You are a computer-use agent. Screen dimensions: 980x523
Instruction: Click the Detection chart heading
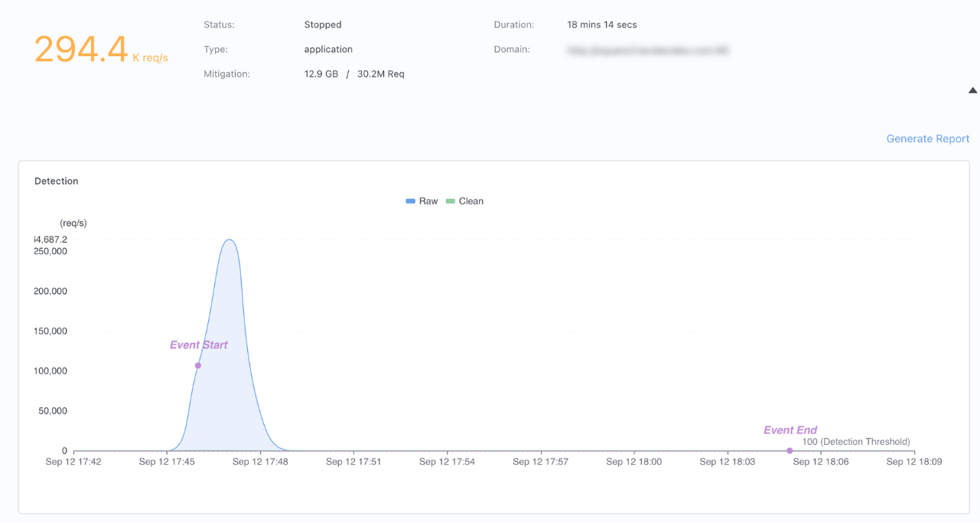(x=57, y=181)
